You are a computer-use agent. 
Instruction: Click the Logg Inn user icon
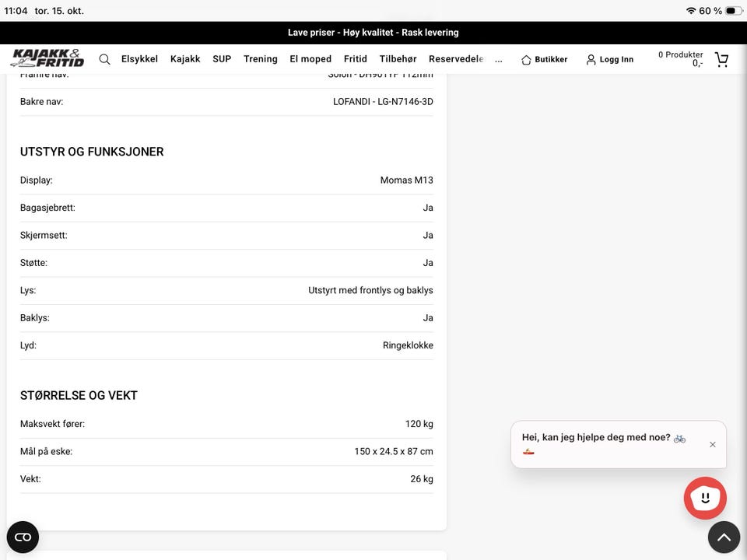click(591, 60)
